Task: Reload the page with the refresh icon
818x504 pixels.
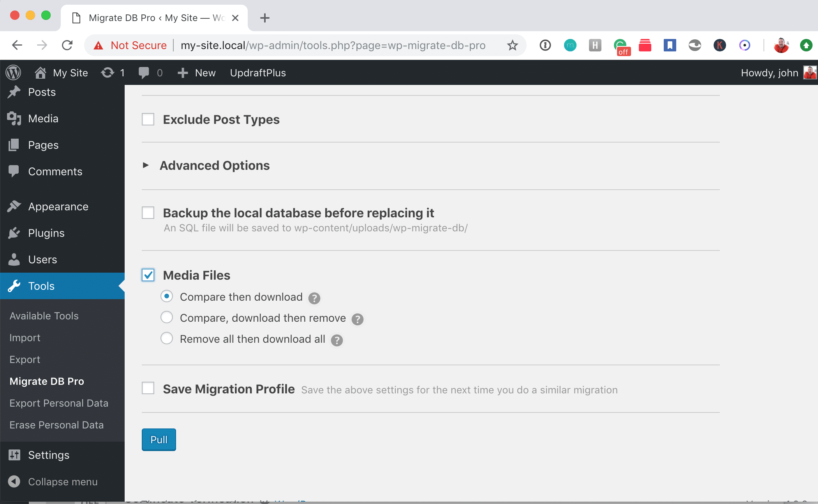Action: pos(67,46)
